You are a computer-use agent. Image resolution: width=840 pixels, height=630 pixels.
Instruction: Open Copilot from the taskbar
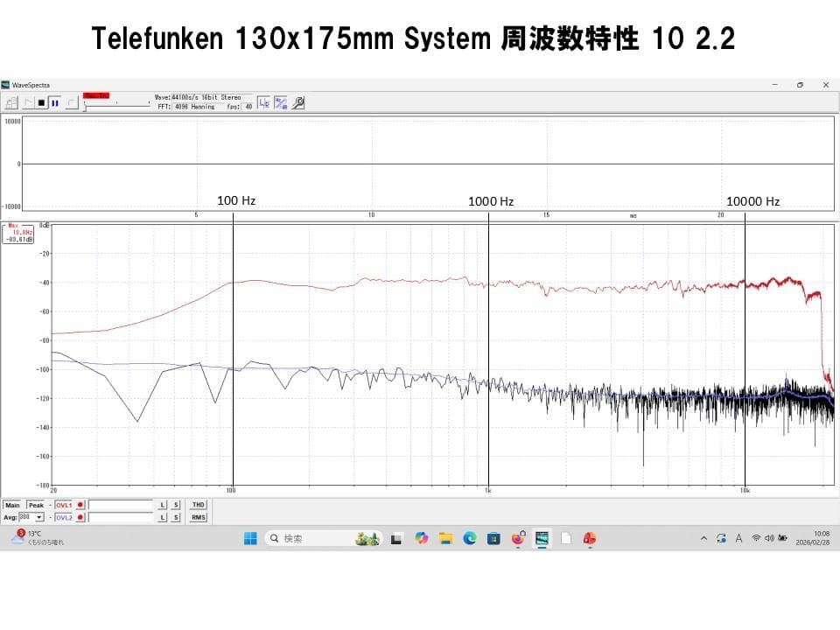point(422,538)
